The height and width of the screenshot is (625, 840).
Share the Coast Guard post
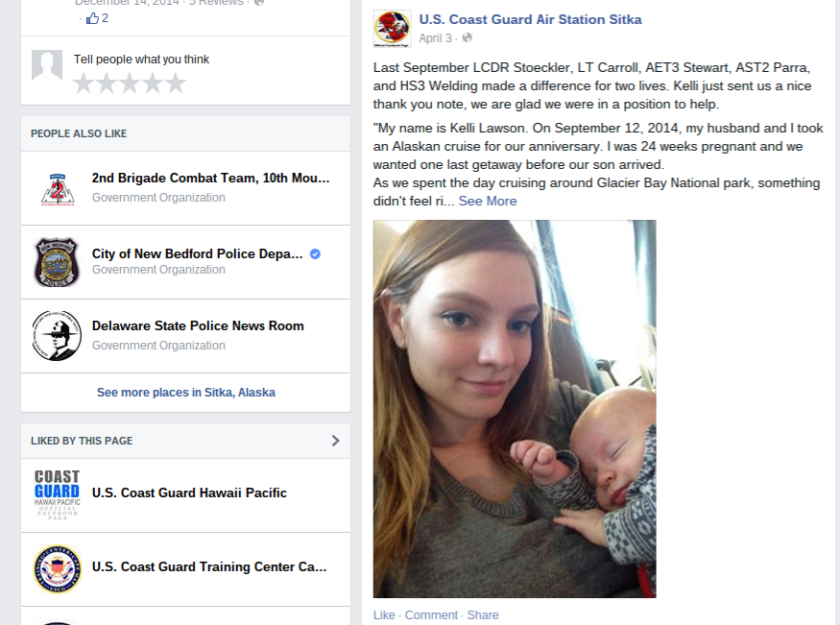483,614
